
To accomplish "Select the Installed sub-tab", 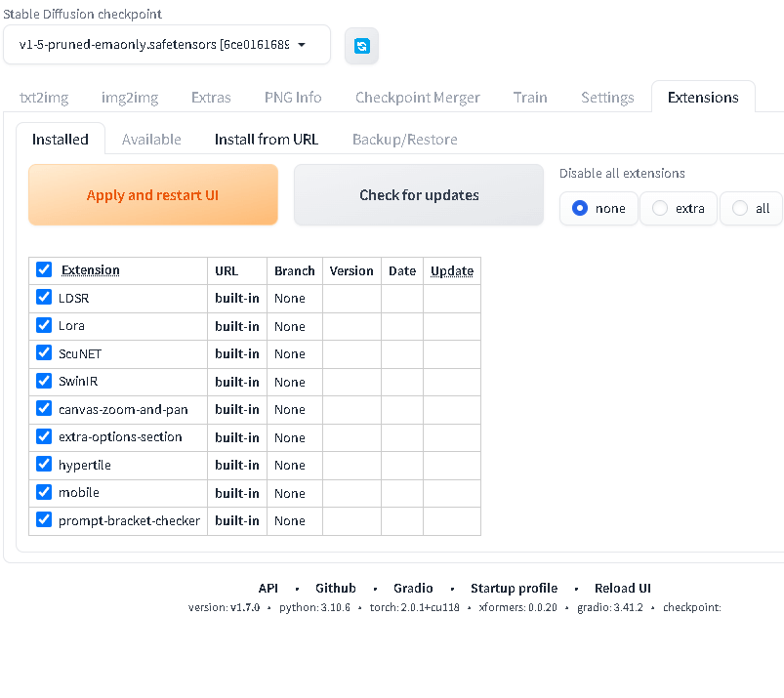I will (x=61, y=140).
